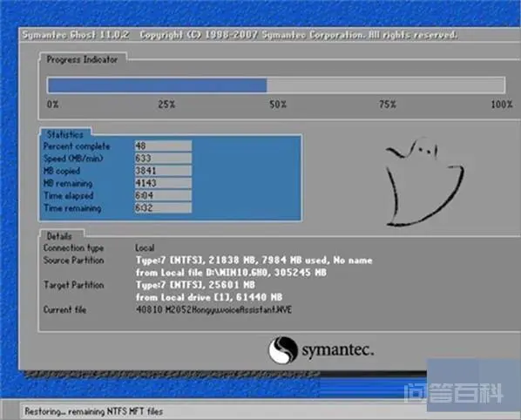
Task: Click the Connection type label
Action: click(73, 247)
